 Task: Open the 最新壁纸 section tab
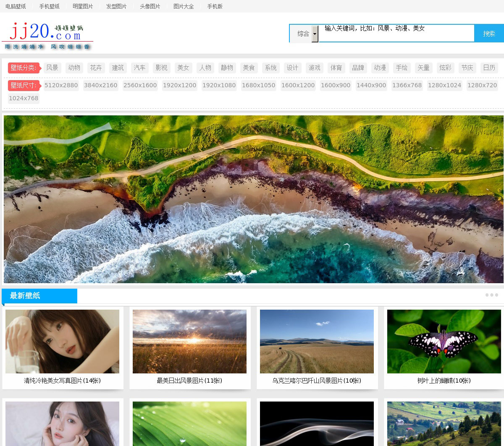coord(39,296)
